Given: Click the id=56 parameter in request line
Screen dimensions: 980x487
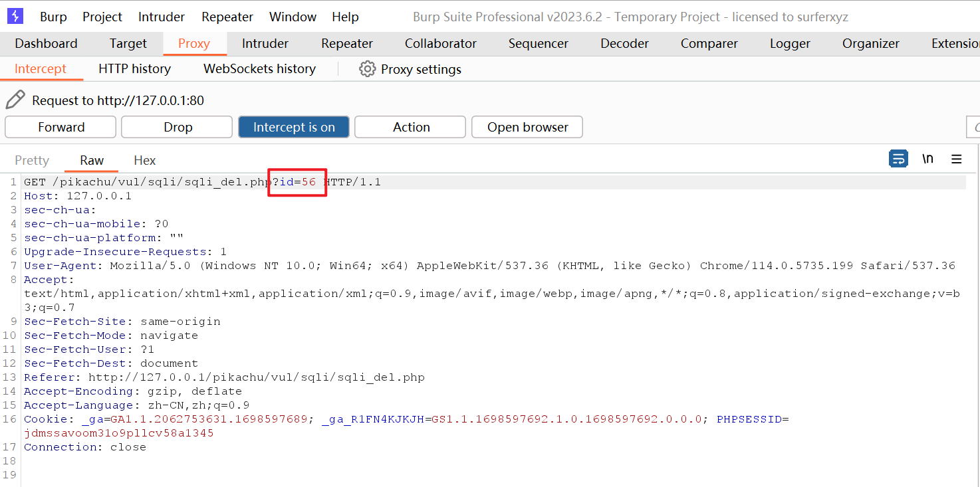Looking at the screenshot, I should point(297,182).
